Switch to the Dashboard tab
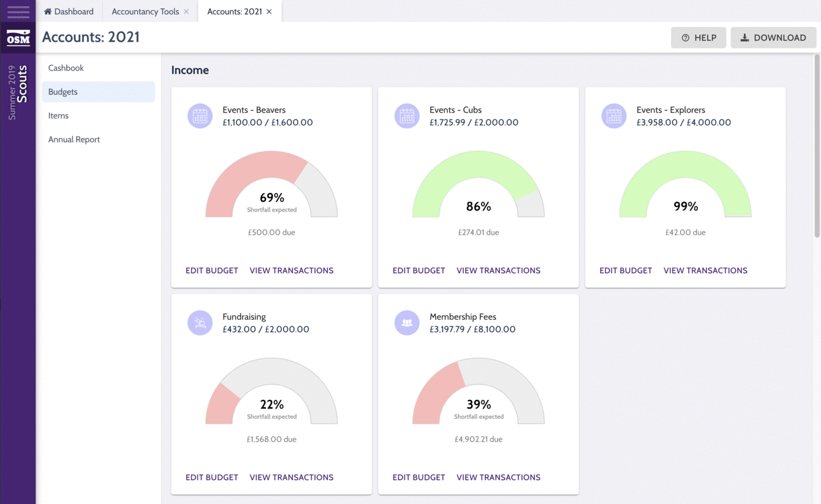821x504 pixels. 69,12
